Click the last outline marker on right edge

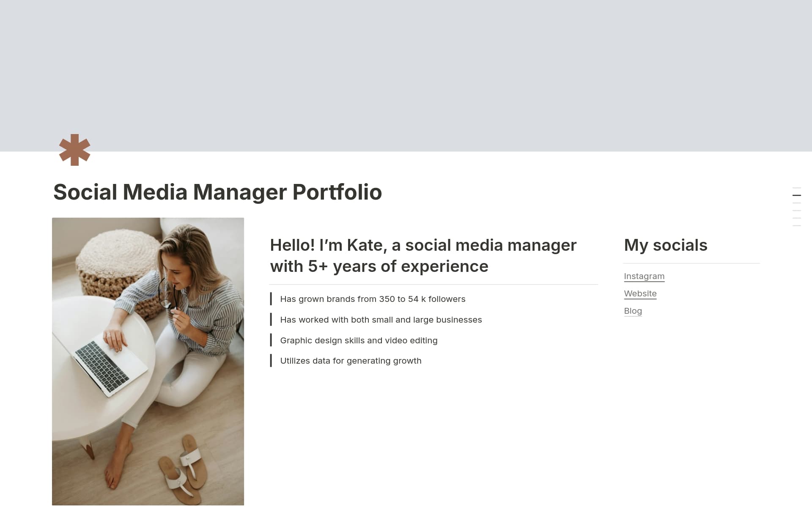[x=797, y=226]
